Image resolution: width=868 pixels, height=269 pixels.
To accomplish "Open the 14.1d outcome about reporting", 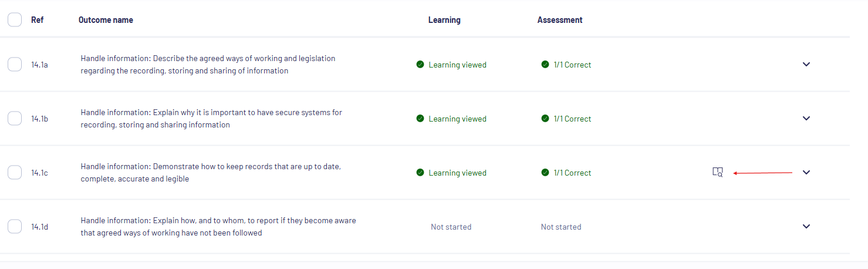I will pos(218,227).
